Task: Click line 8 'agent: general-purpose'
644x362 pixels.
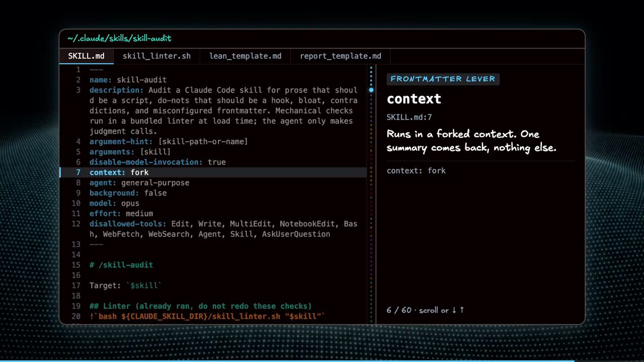Action: 139,183
